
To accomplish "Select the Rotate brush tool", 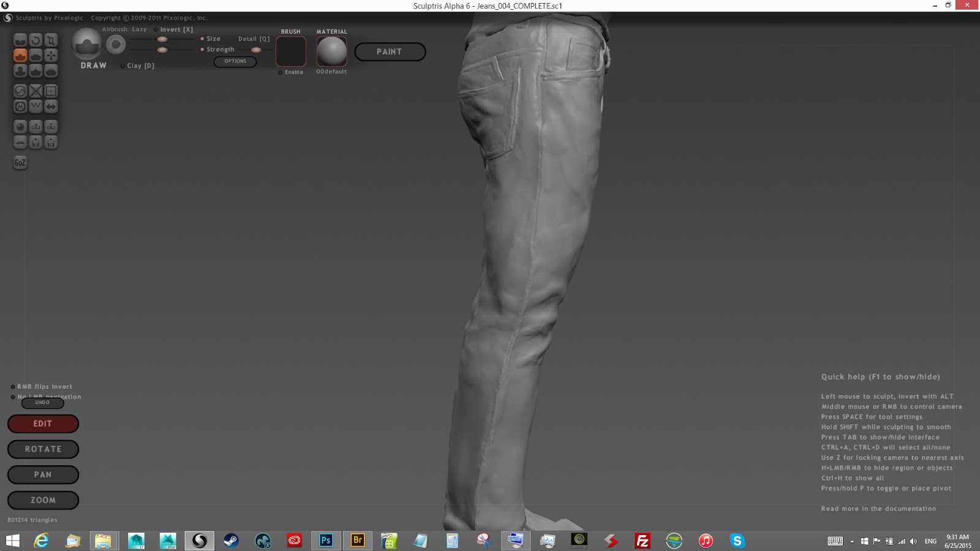I will point(36,40).
